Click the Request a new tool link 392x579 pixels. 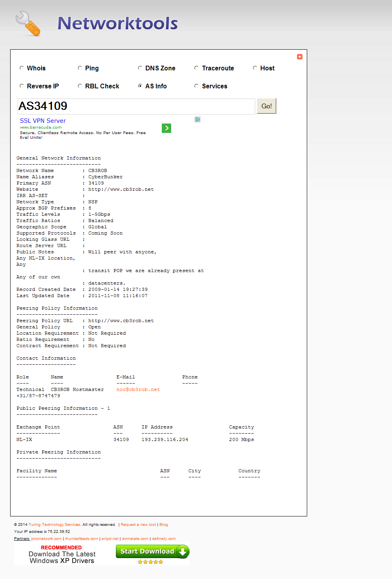[138, 525]
